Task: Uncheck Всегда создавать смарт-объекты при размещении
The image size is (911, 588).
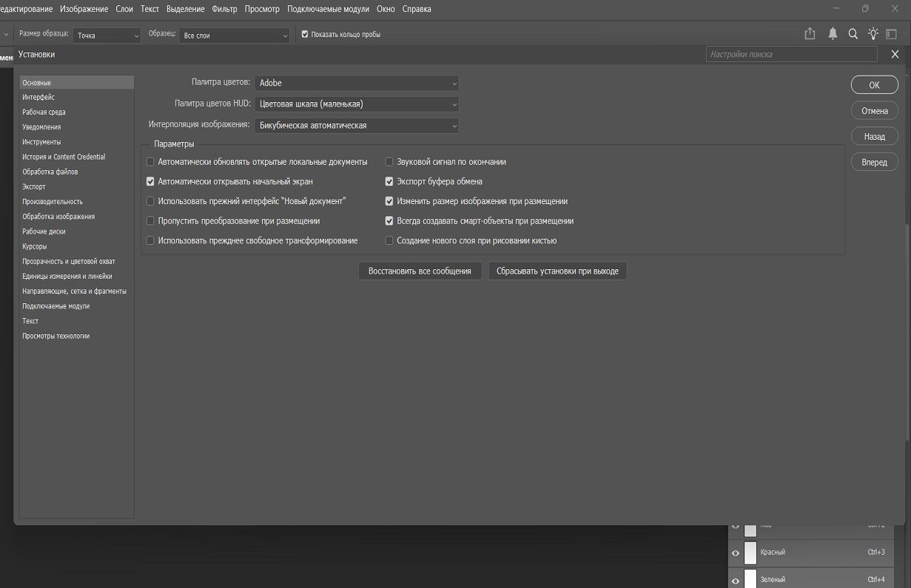Action: point(389,221)
